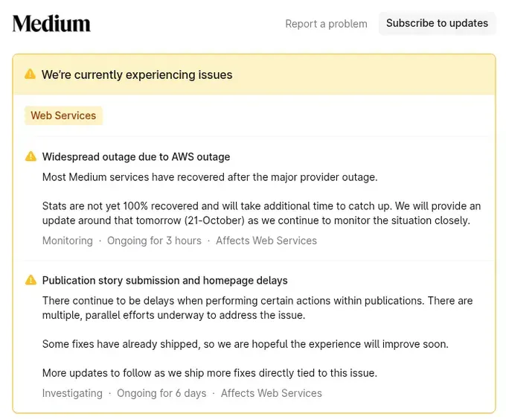Click the Medium logo

pos(51,23)
